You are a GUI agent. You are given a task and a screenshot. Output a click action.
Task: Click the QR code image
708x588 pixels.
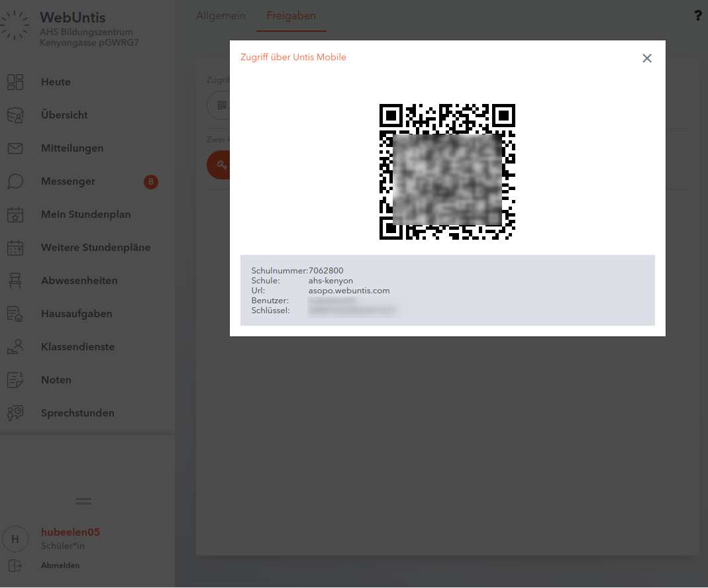pyautogui.click(x=447, y=171)
